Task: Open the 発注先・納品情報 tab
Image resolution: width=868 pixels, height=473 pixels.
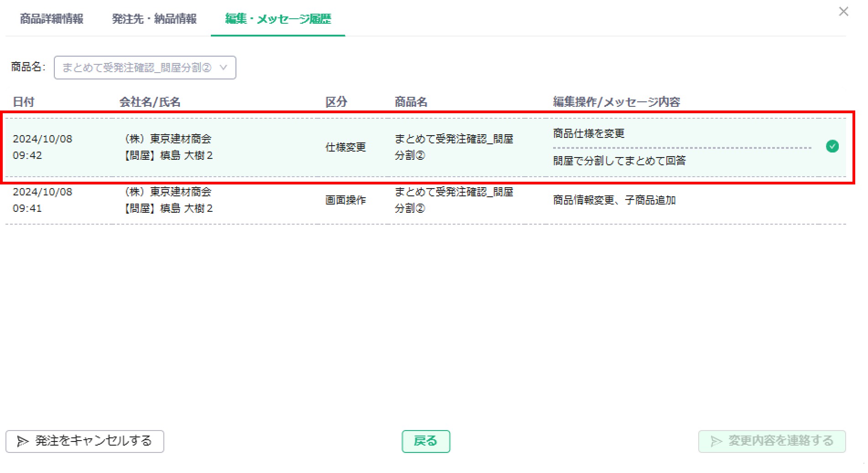Action: click(154, 19)
